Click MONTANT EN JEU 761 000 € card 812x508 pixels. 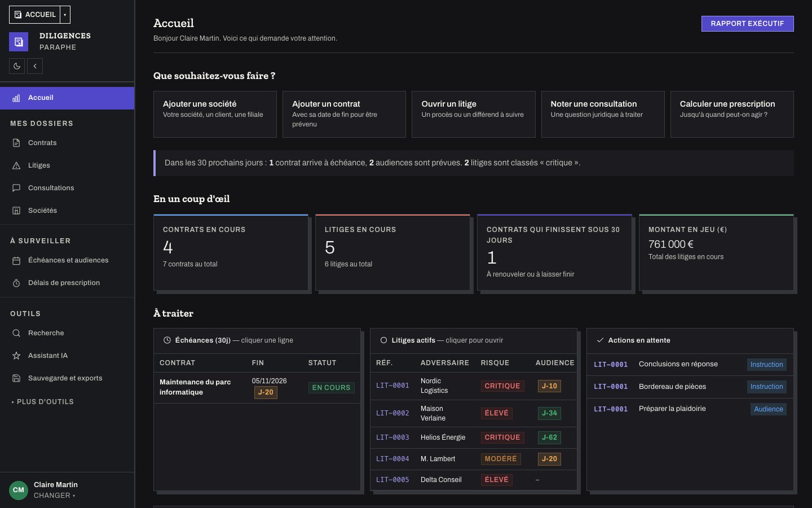716,252
